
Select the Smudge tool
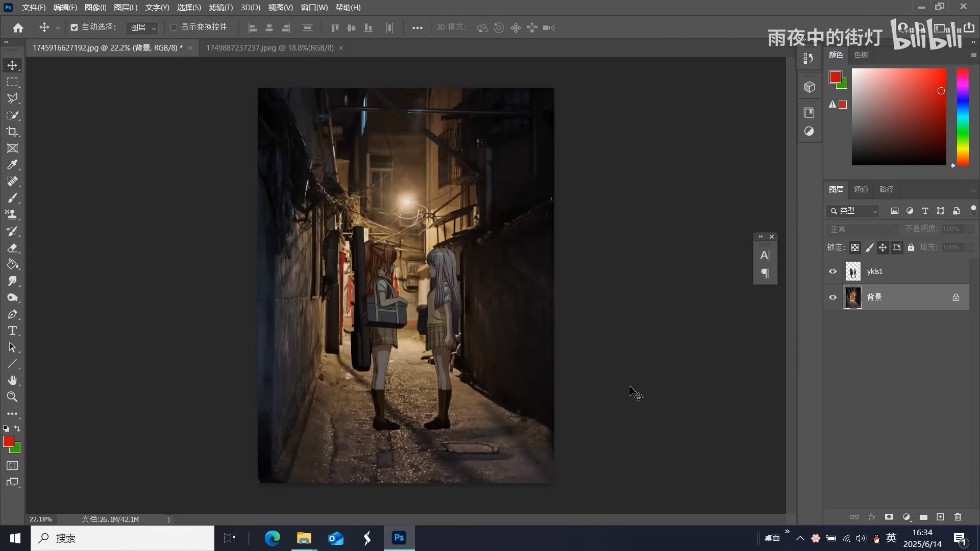(12, 281)
